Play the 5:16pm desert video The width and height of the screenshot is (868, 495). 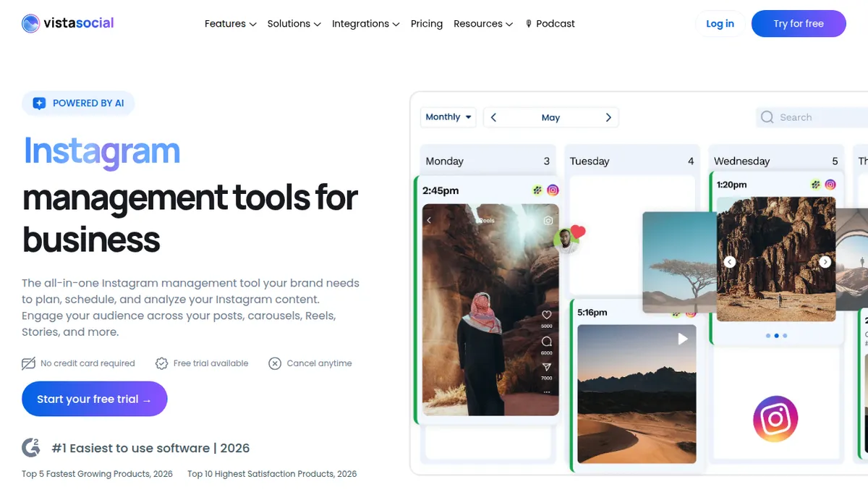tap(682, 339)
